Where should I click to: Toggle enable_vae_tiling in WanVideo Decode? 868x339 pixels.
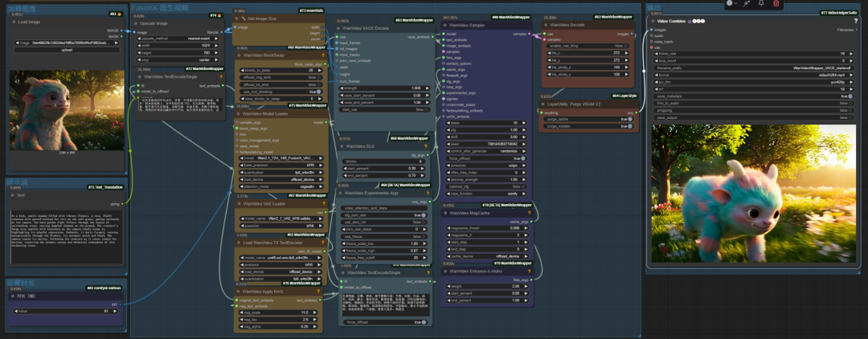point(588,46)
